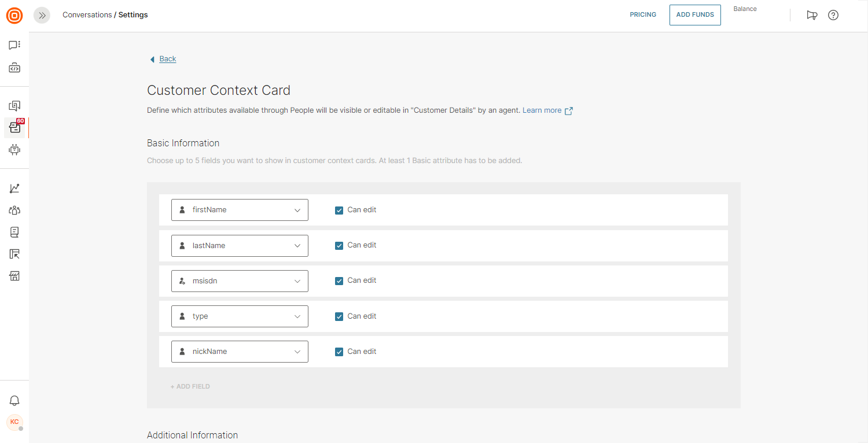Open the Conversations icon with 60 badge
This screenshot has height=443, width=868.
pos(14,128)
